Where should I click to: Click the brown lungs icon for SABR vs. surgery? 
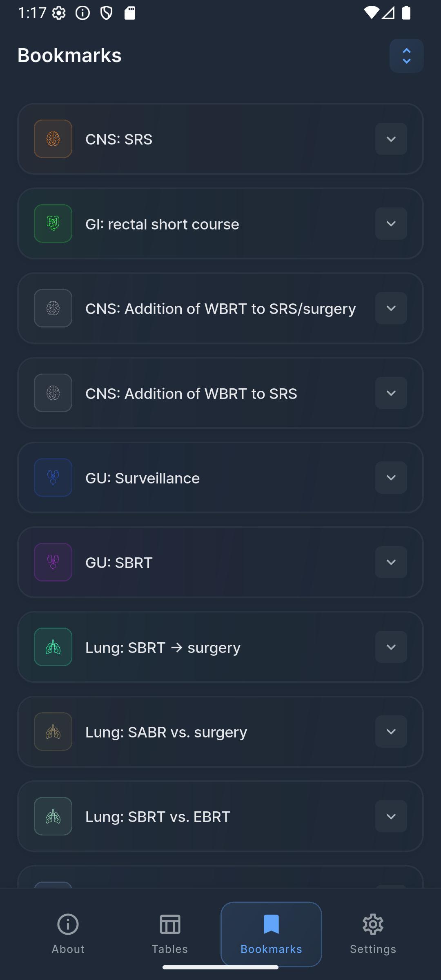pos(53,731)
